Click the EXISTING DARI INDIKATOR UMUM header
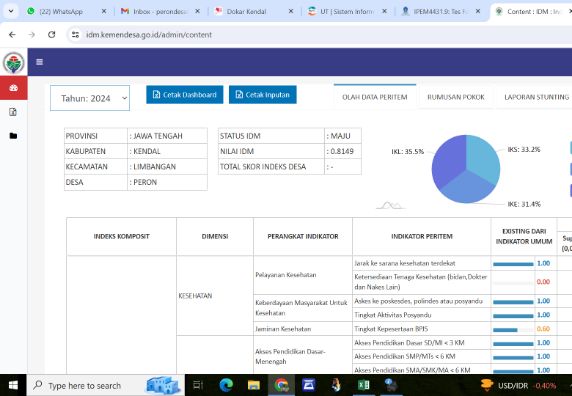The height and width of the screenshot is (396, 572). pos(524,236)
